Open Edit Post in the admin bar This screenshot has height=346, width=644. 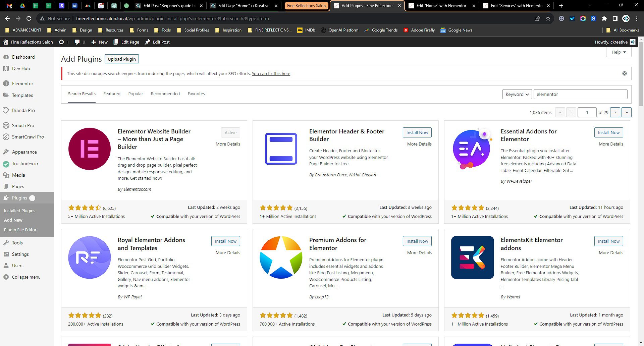click(x=157, y=42)
